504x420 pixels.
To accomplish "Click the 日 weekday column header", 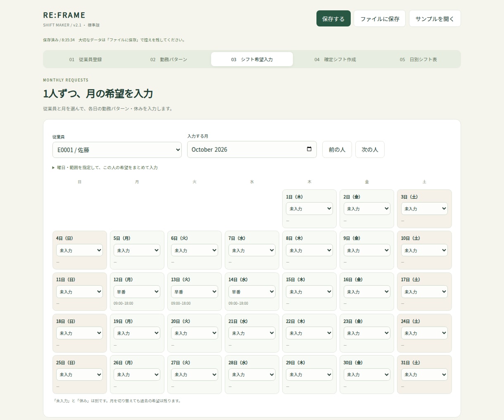I will coord(79,182).
